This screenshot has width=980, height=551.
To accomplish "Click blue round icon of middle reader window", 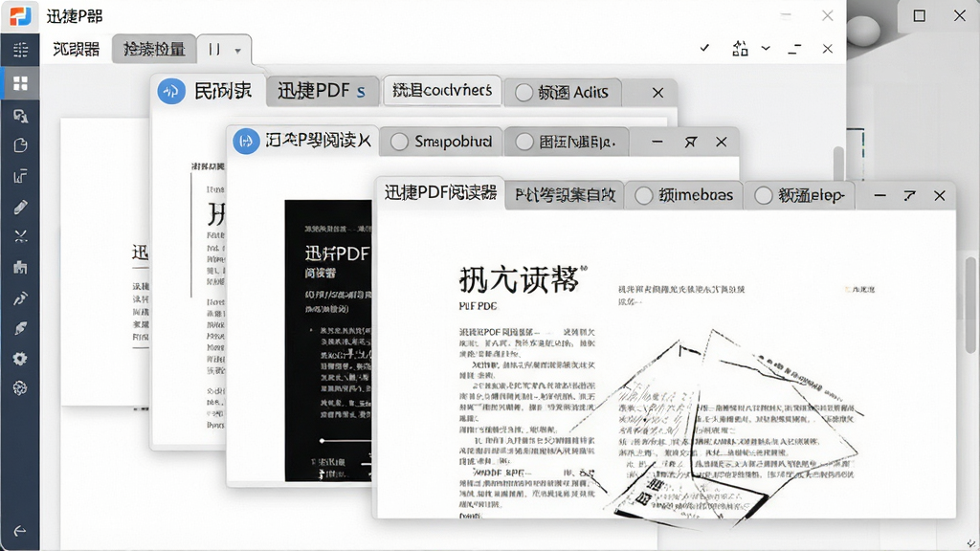I will pos(246,142).
